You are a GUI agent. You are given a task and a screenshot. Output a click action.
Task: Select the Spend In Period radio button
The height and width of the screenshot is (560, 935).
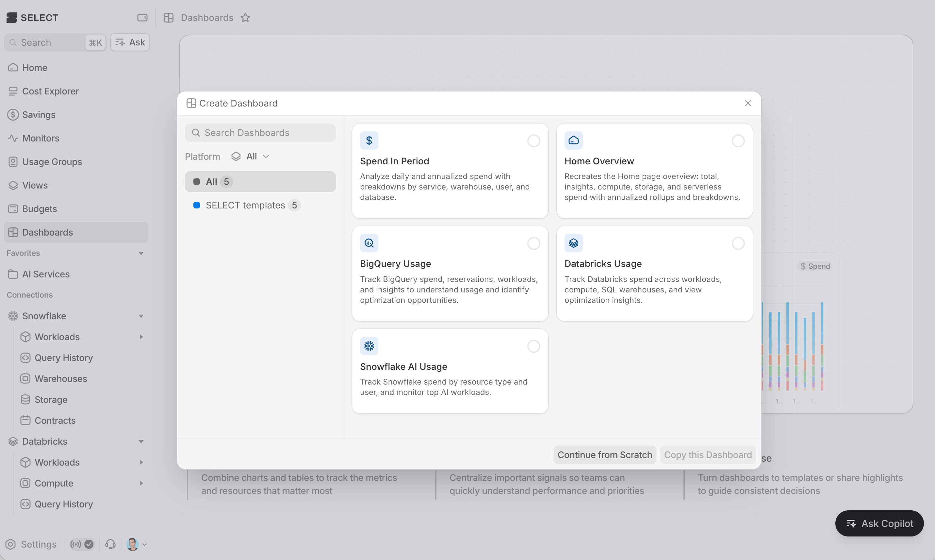point(533,141)
